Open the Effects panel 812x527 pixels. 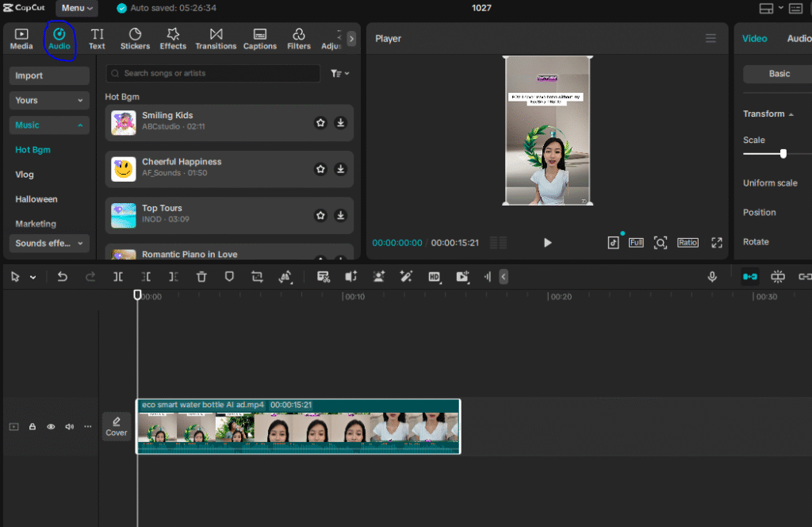point(173,39)
